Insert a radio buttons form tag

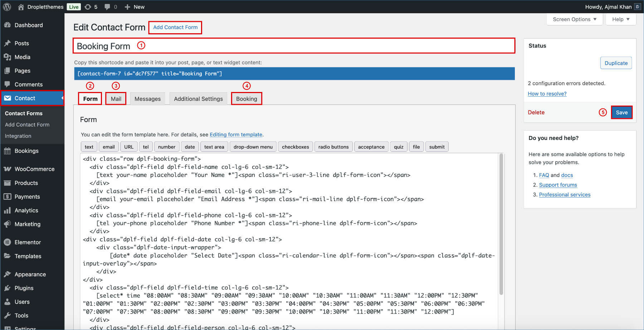click(333, 147)
